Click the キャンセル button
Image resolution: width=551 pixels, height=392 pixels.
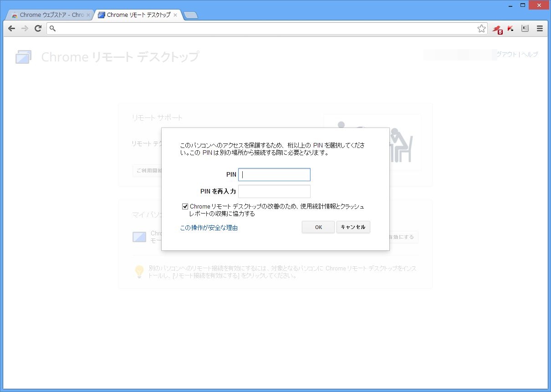353,227
